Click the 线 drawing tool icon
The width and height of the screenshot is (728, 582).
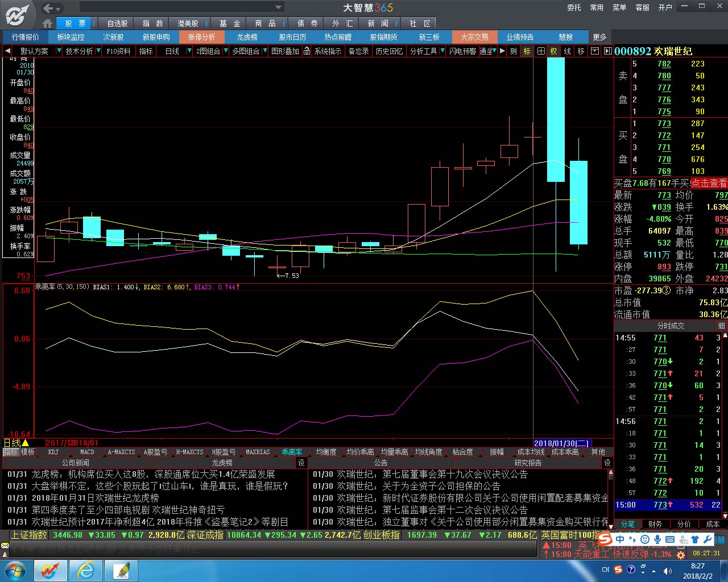tap(568, 51)
